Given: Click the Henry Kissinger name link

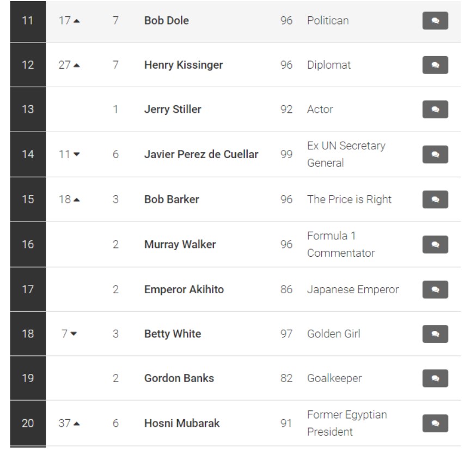Looking at the screenshot, I should 184,65.
